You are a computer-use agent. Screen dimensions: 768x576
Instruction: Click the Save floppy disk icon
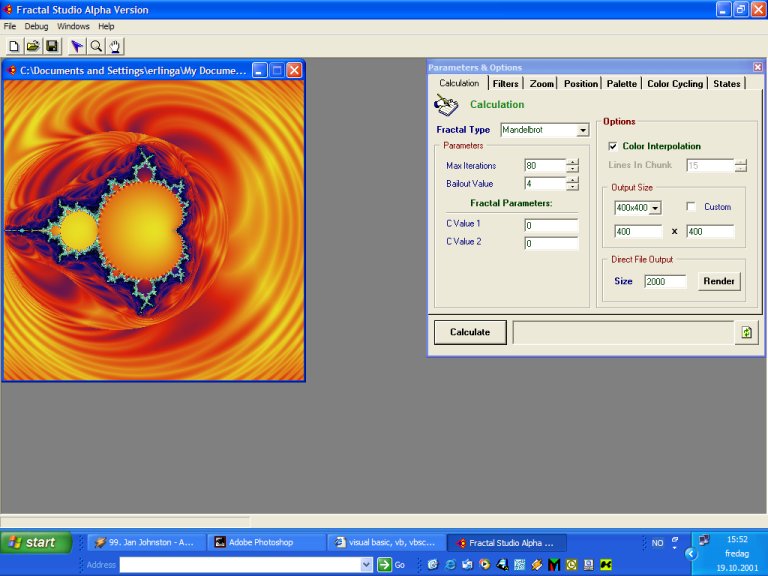pos(52,46)
